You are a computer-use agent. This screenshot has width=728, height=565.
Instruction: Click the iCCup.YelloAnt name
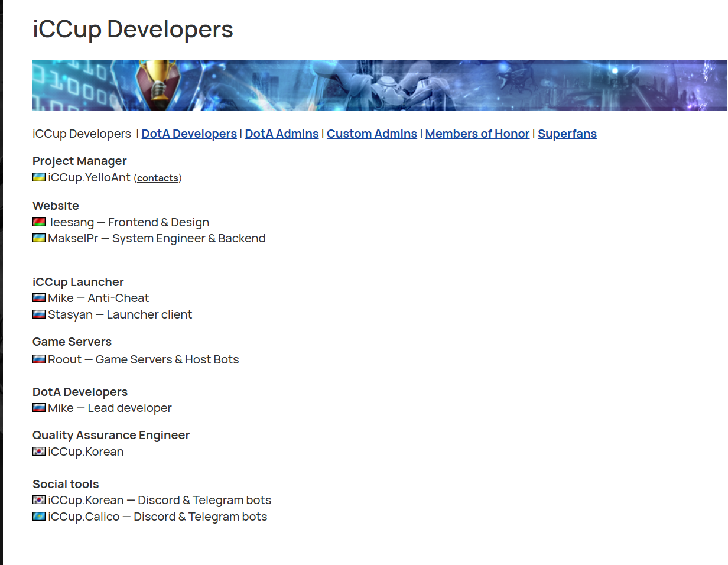coord(89,177)
